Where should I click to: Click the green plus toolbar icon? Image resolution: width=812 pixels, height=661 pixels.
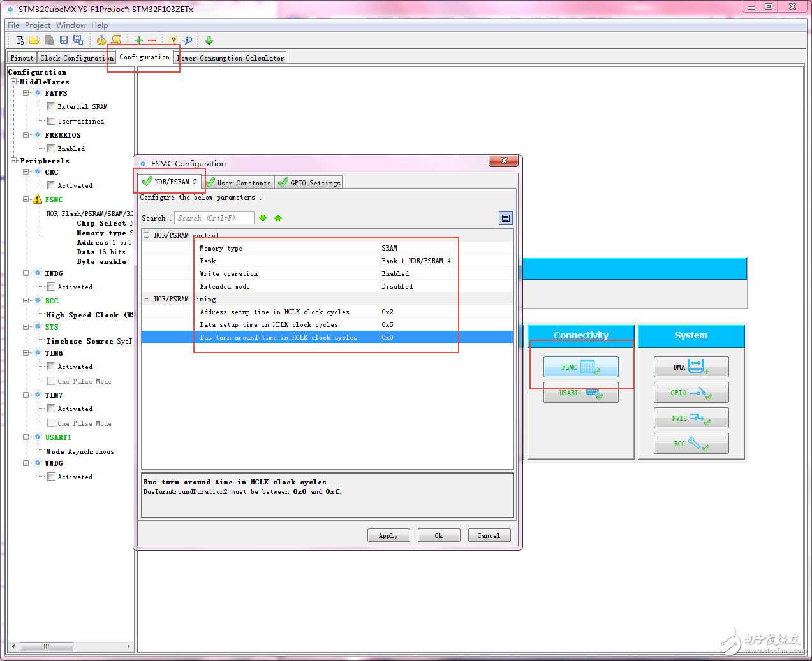(138, 40)
